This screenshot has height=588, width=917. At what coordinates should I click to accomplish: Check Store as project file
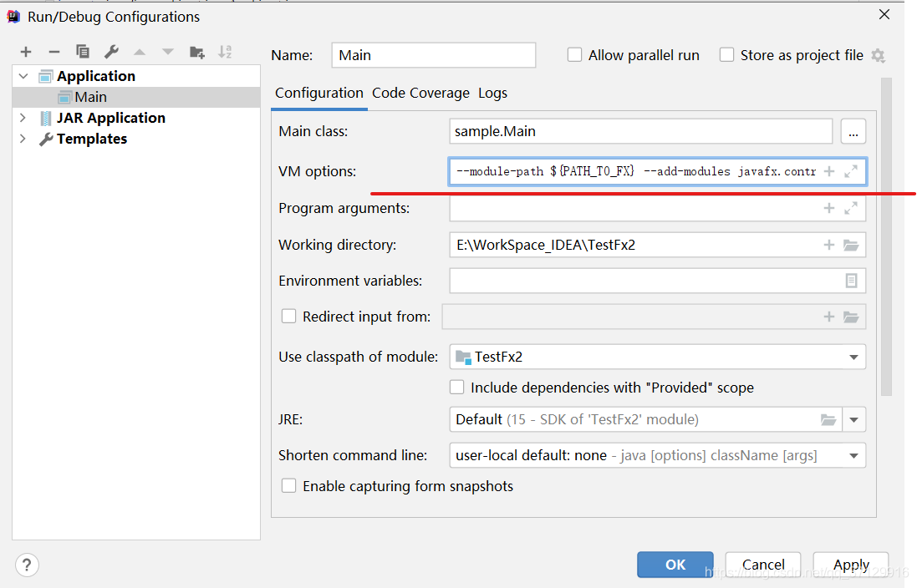point(726,54)
